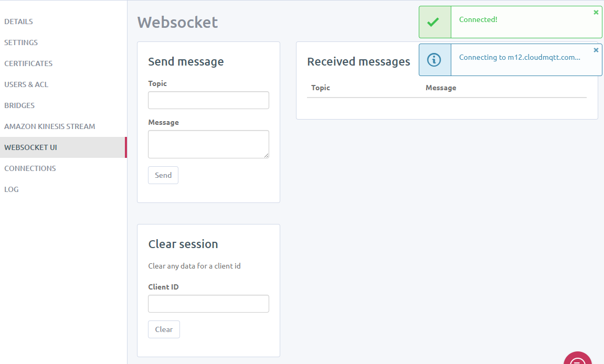This screenshot has width=604, height=364.
Task: Click the green checkmark icon on Connected notification
Action: point(435,22)
